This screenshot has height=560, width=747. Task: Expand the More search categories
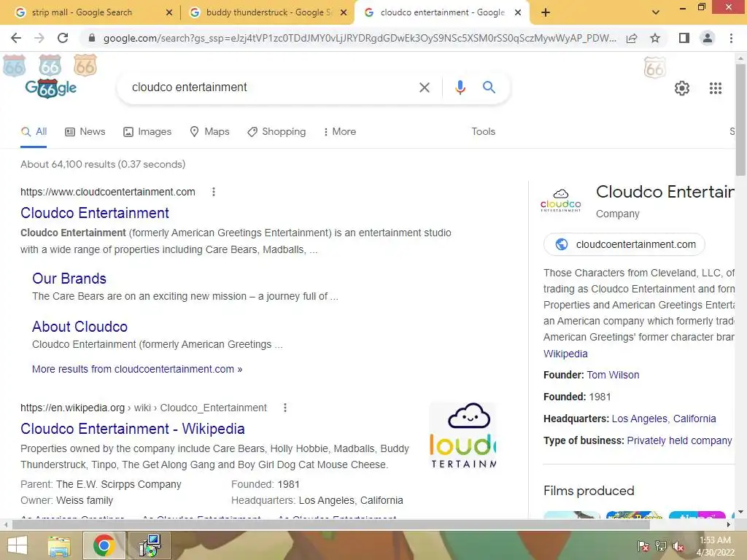pos(340,132)
